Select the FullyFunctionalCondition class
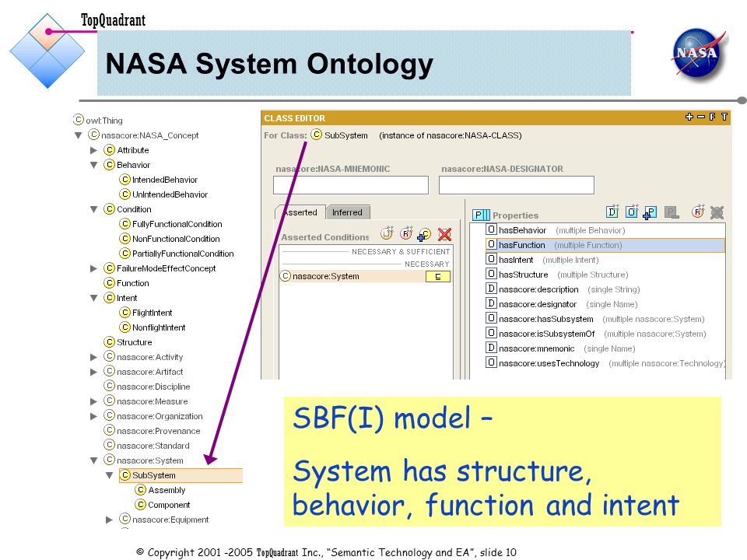The height and width of the screenshot is (560, 747). pos(177,224)
